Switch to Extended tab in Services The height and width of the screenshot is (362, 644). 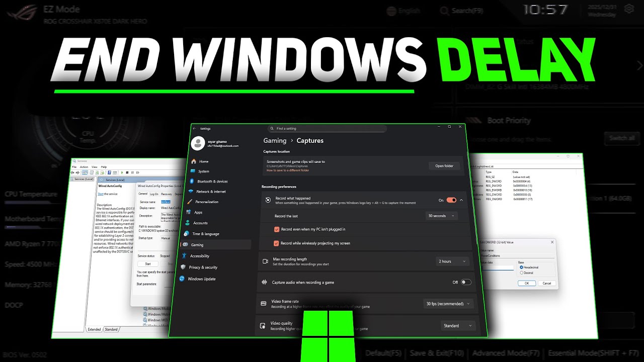(94, 329)
